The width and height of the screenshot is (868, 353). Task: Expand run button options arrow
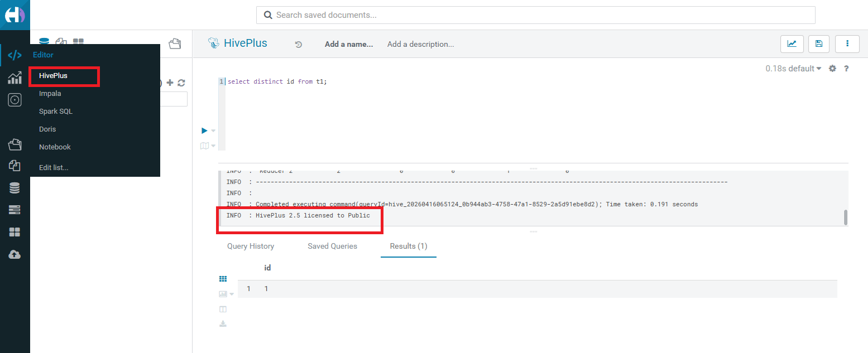click(213, 131)
